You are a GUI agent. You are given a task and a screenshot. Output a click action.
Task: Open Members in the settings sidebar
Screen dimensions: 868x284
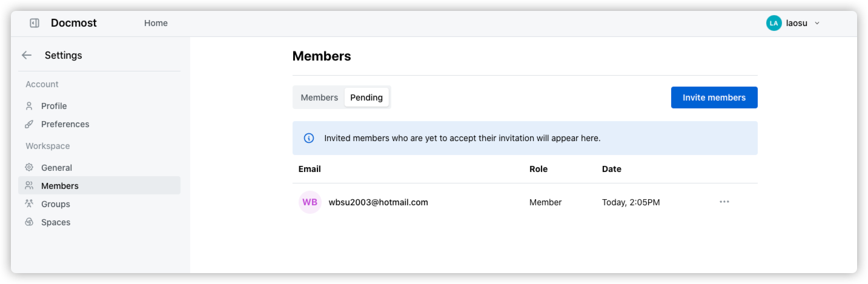pyautogui.click(x=60, y=186)
